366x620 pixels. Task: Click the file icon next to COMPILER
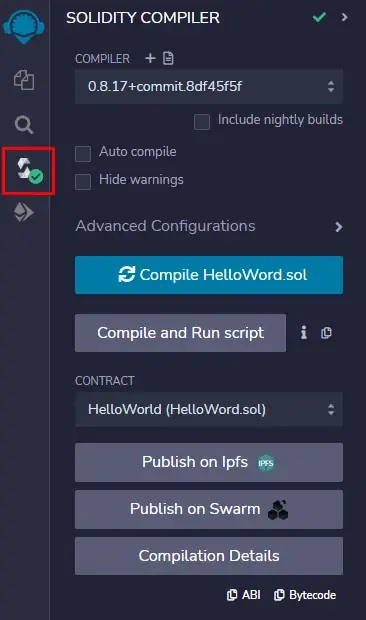(168, 58)
